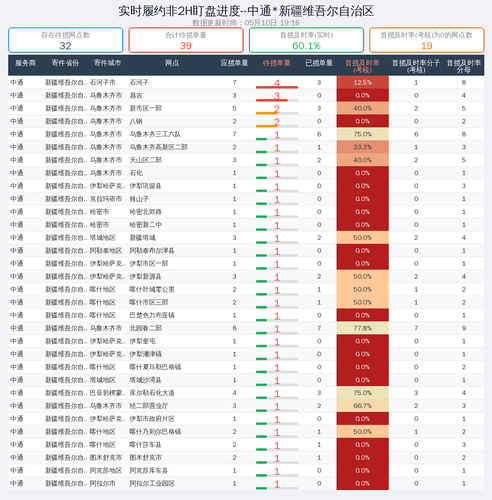This screenshot has width=492, height=500.
Task: Select the 75.0% rate cell for 乌鲁木齐三工六队
Action: [x=362, y=134]
